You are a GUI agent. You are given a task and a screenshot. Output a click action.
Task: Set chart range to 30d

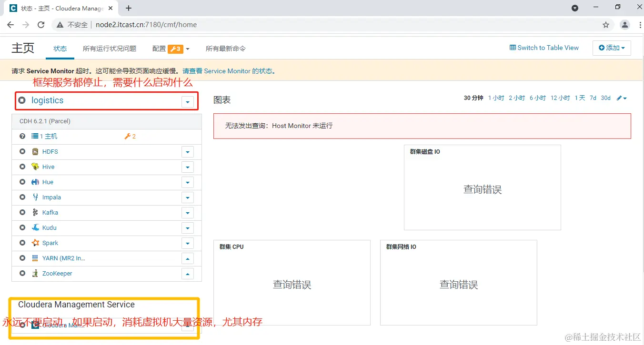[606, 98]
